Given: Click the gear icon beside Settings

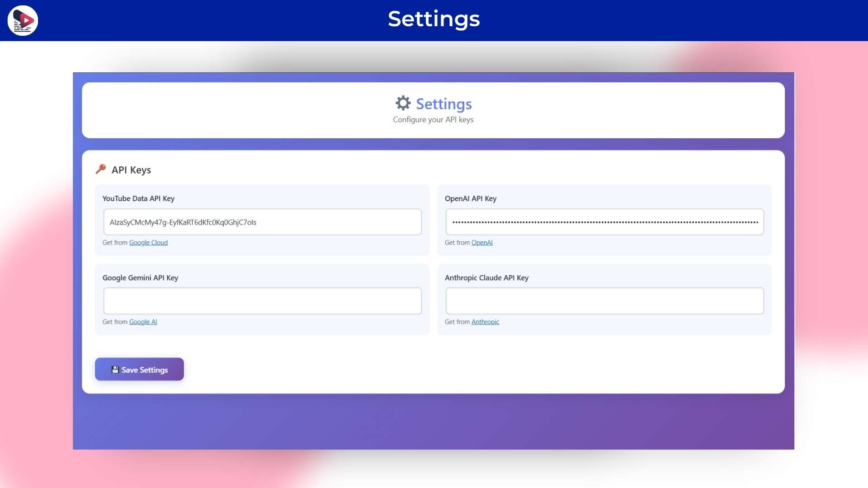Looking at the screenshot, I should coord(403,103).
